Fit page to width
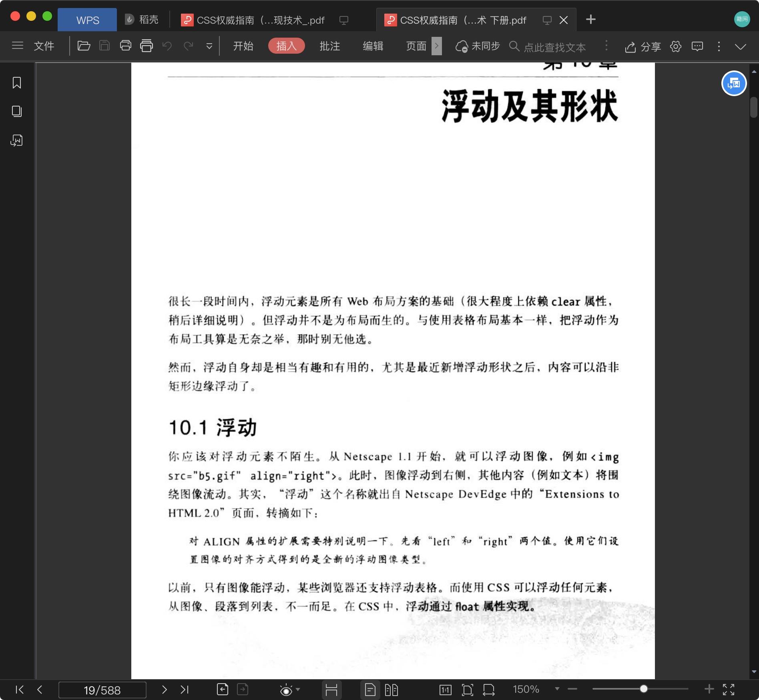Screen dimensions: 759x700 [488, 690]
